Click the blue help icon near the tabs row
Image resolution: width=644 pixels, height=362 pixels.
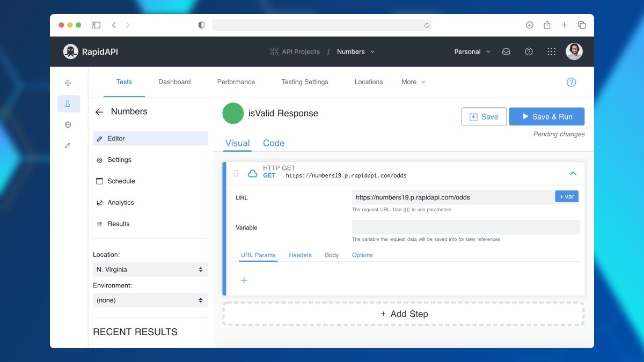pos(571,82)
